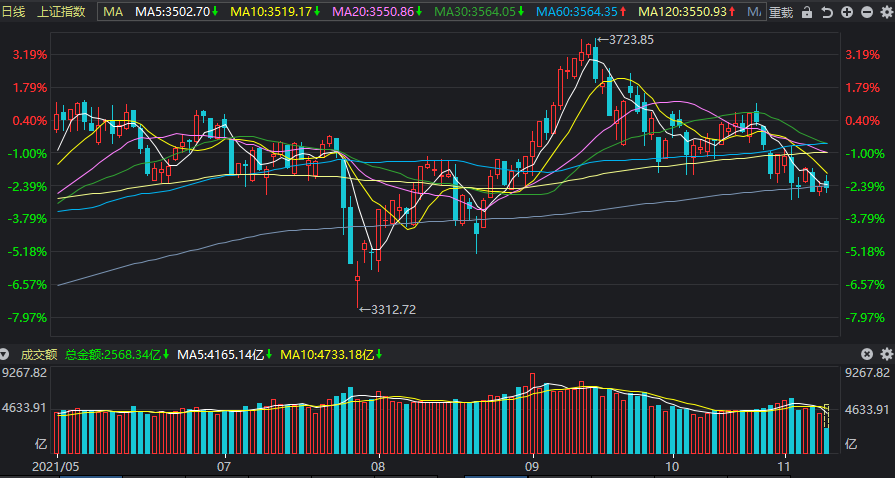Click the 3312.72 low price marker
The width and height of the screenshot is (895, 478).
388,310
